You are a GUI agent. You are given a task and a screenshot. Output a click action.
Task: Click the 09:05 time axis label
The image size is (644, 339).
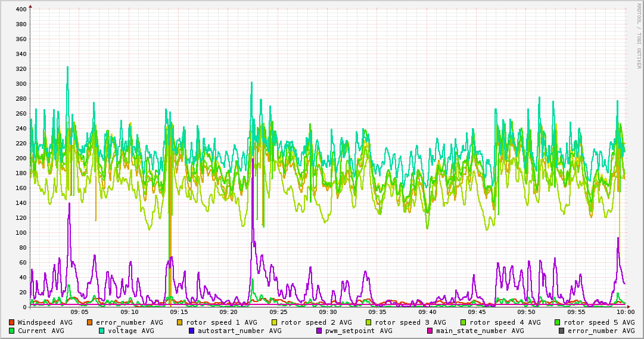pyautogui.click(x=80, y=312)
